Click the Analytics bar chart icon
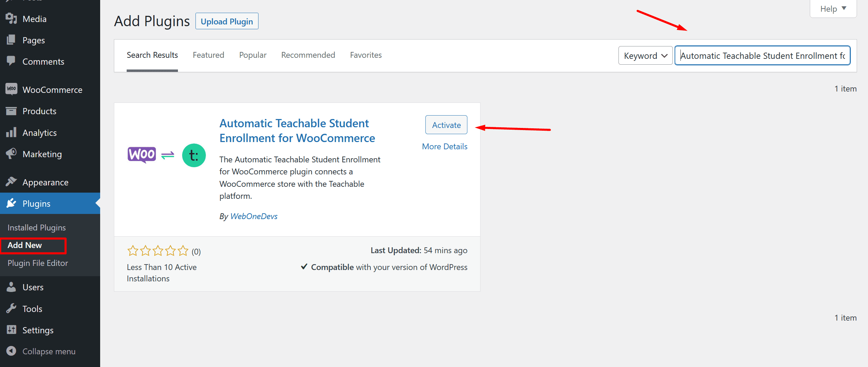Image resolution: width=868 pixels, height=367 pixels. coord(11,132)
